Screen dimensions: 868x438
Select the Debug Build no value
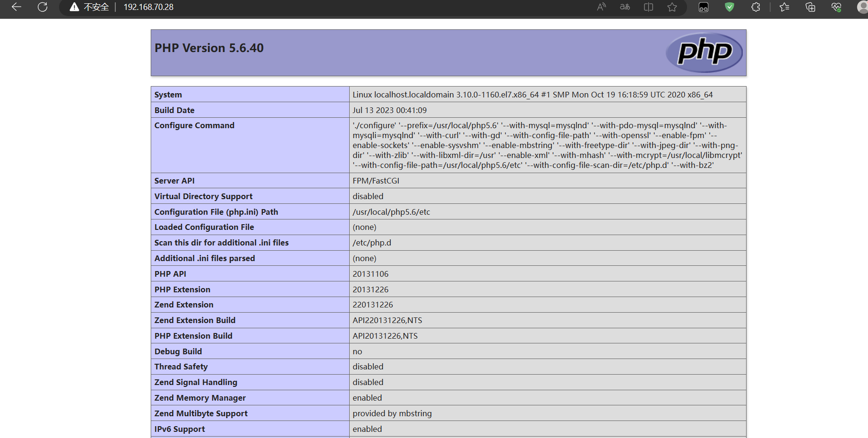[x=357, y=351]
